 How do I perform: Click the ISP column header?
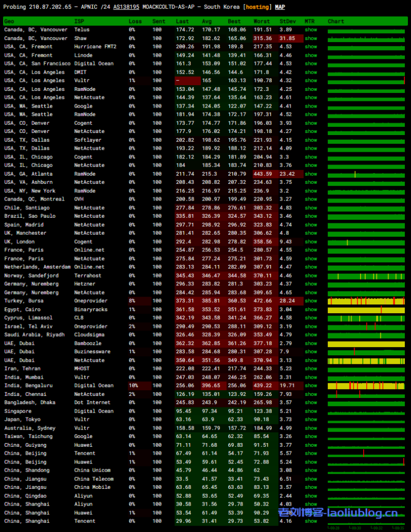[79, 21]
